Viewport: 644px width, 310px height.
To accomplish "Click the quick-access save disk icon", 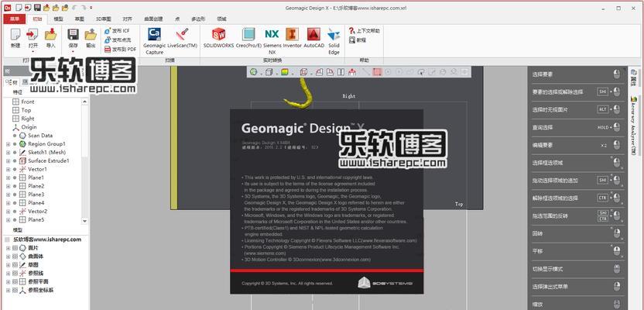I will (37, 8).
